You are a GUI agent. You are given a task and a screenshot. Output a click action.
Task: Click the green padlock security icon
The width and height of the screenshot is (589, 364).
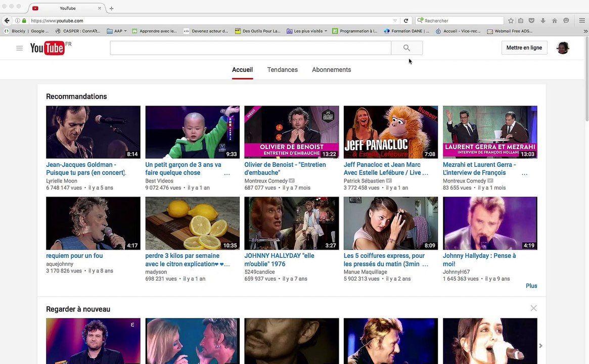[24, 21]
